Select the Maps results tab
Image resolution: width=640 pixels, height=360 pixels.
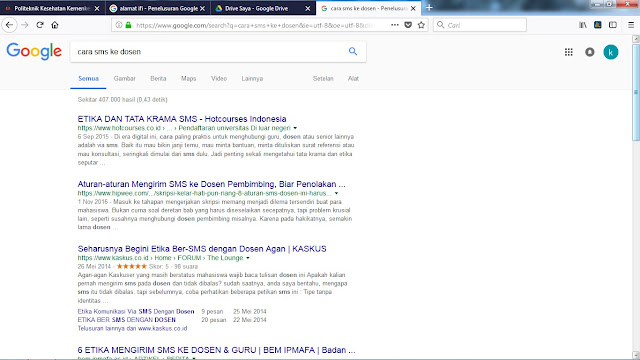[189, 78]
